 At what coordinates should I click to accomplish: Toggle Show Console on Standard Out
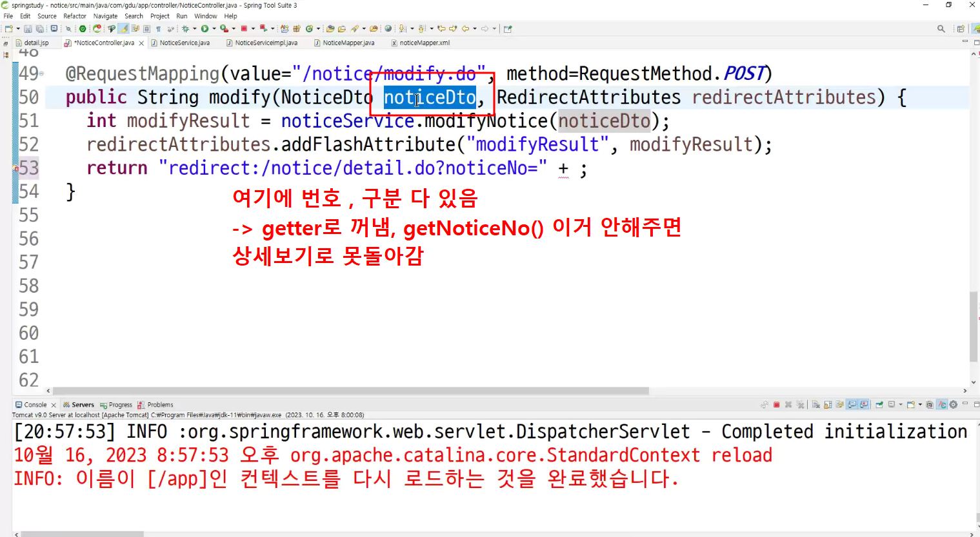[x=852, y=405]
